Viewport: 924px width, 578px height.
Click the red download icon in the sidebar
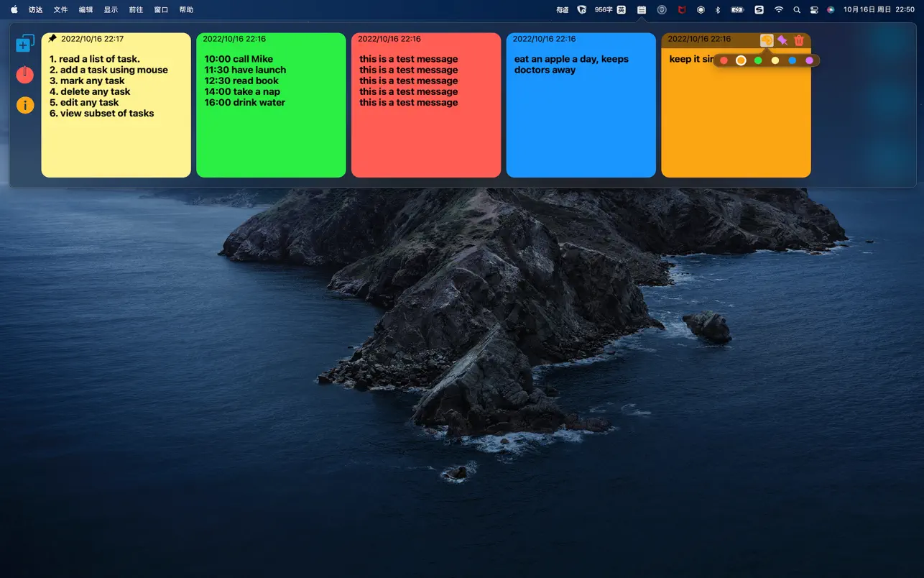25,74
